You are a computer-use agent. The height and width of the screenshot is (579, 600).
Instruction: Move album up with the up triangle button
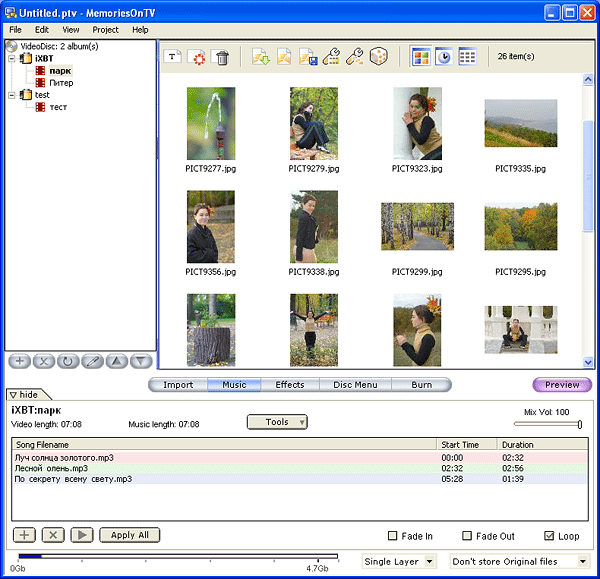(117, 361)
